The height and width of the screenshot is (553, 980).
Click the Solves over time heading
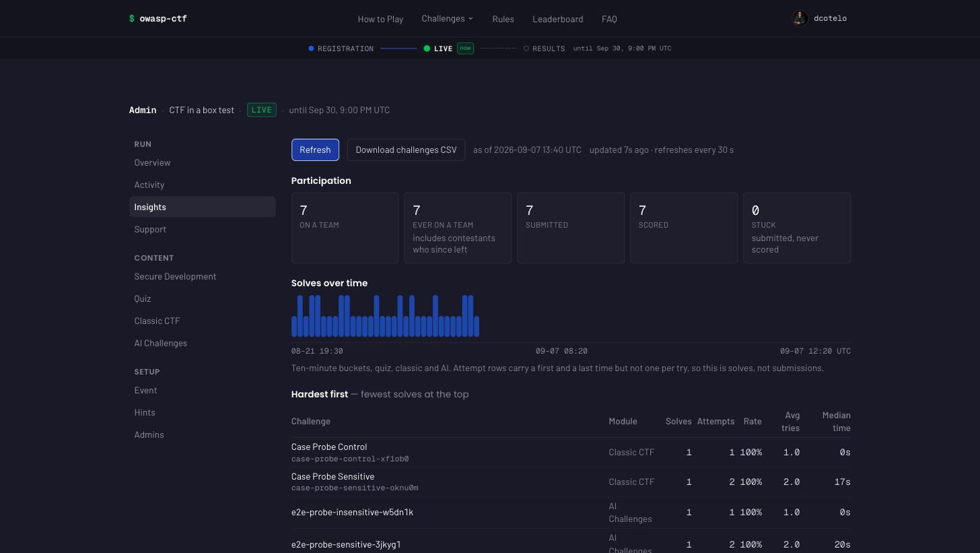coord(329,283)
